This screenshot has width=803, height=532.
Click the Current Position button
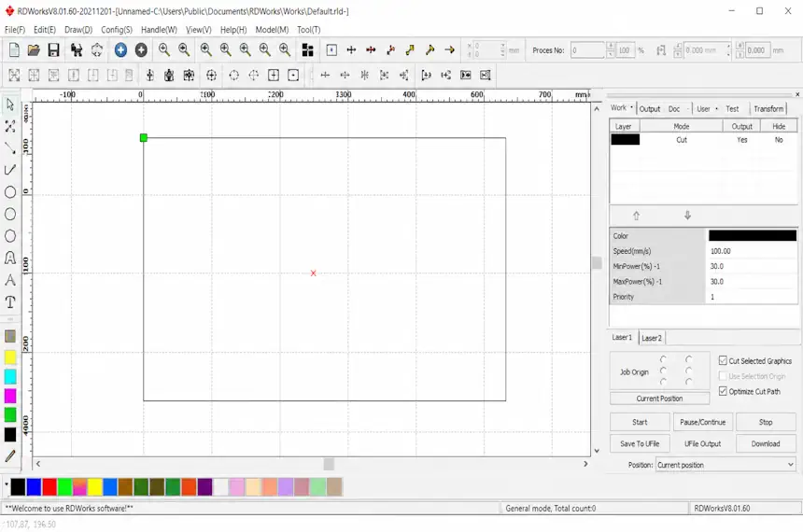(659, 399)
